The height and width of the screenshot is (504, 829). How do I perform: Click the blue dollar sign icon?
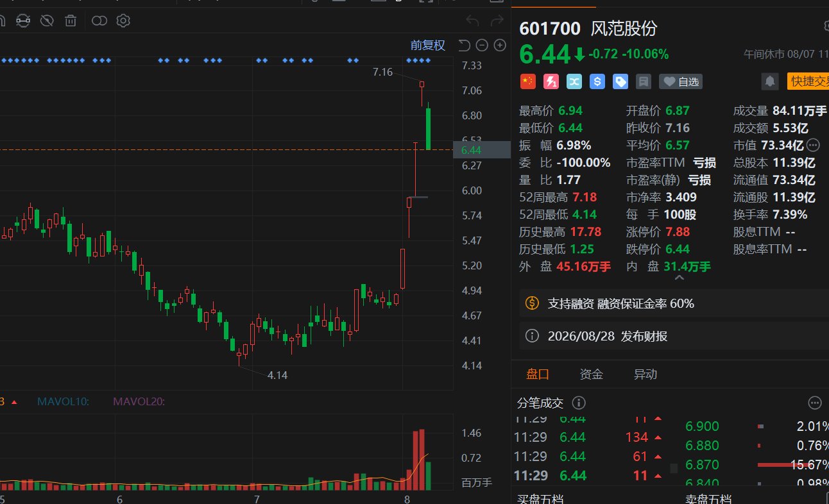coord(597,81)
